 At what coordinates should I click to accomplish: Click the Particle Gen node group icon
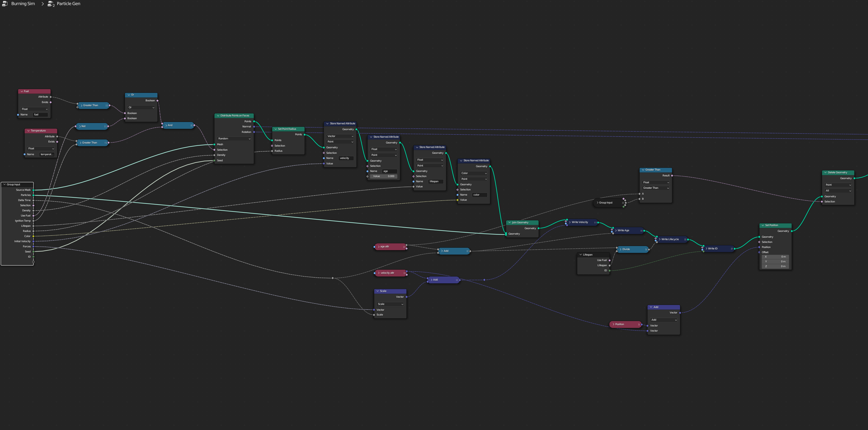click(51, 4)
